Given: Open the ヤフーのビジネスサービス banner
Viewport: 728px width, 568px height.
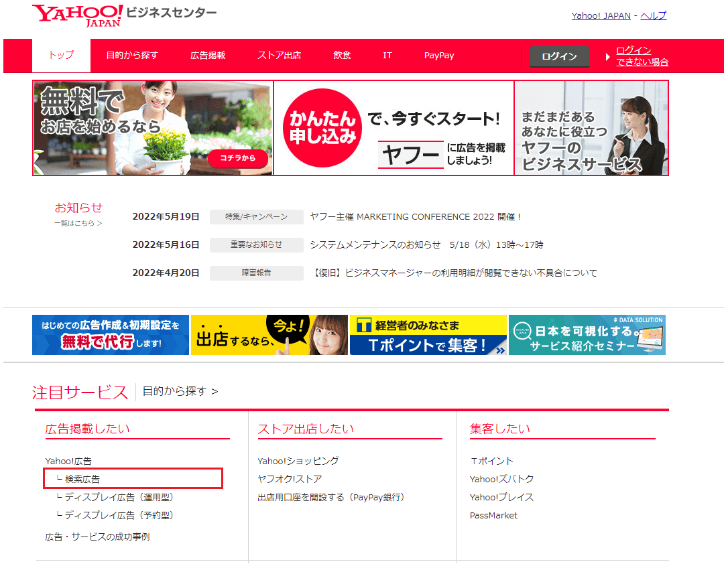Looking at the screenshot, I should coord(591,128).
